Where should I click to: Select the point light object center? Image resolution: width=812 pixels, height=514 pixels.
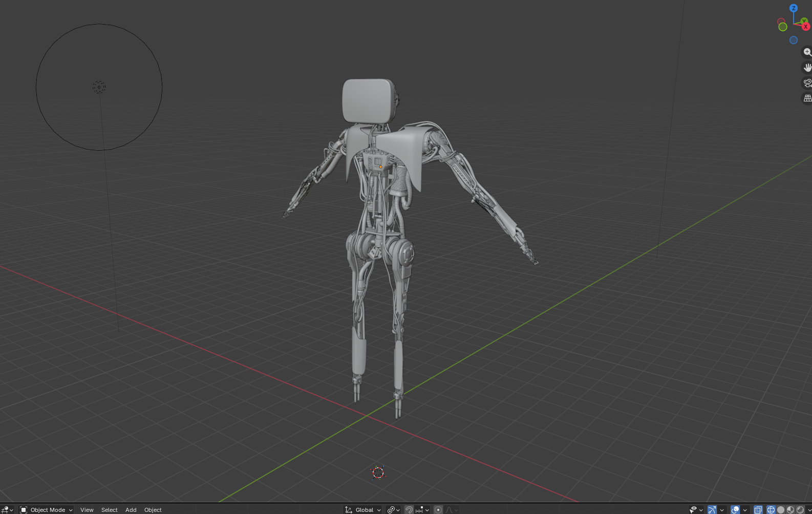click(x=99, y=87)
